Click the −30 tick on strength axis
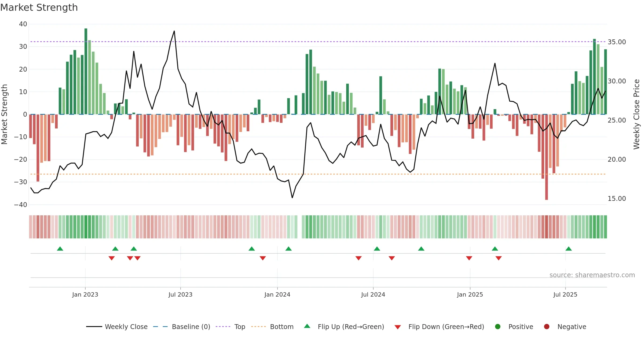The image size is (644, 362). point(21,182)
